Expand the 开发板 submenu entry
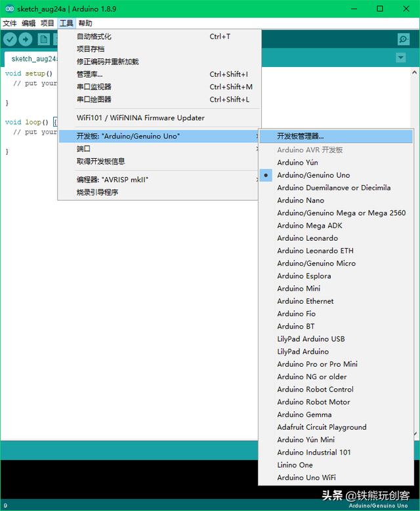The height and width of the screenshot is (511, 420). click(159, 136)
